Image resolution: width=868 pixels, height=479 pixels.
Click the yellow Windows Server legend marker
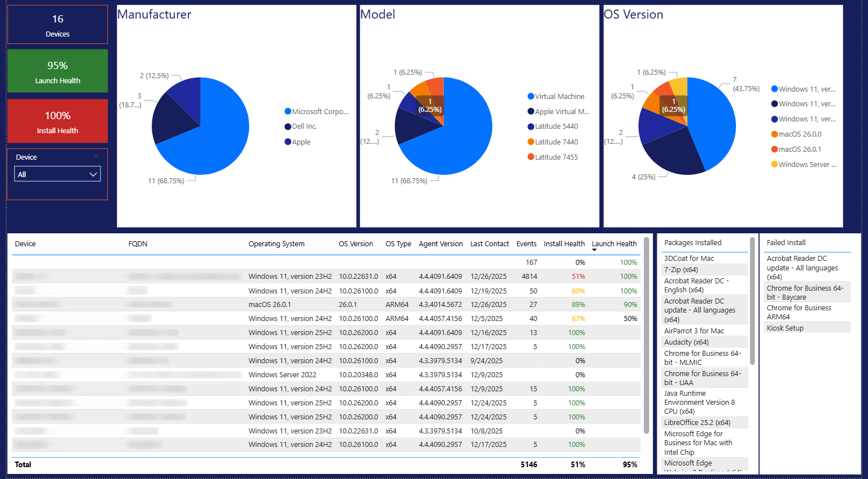[775, 165]
